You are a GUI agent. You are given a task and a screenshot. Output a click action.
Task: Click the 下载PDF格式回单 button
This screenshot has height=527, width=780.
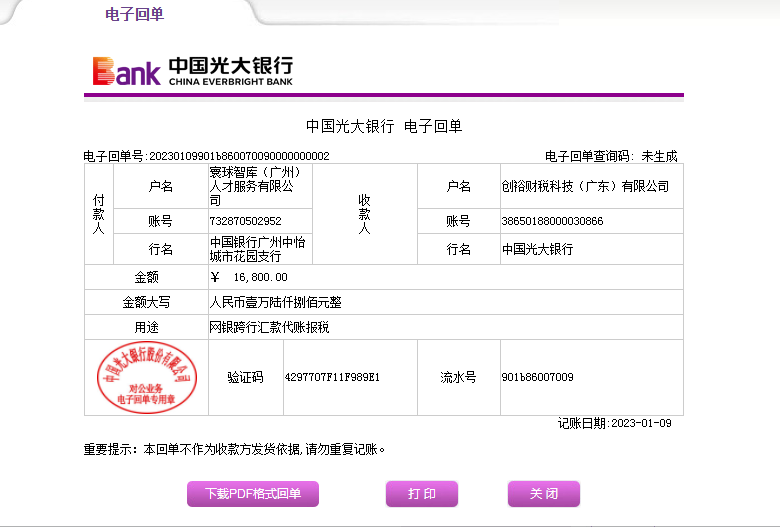253,494
